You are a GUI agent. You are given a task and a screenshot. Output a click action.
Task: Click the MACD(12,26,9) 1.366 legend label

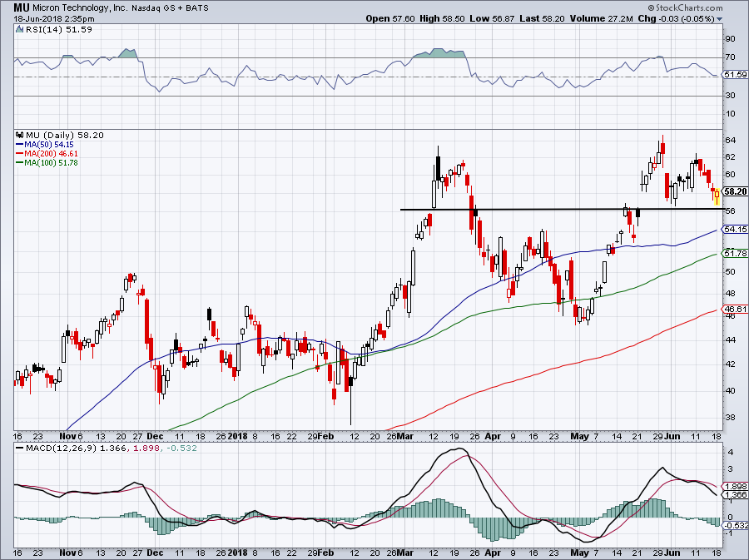76,448
